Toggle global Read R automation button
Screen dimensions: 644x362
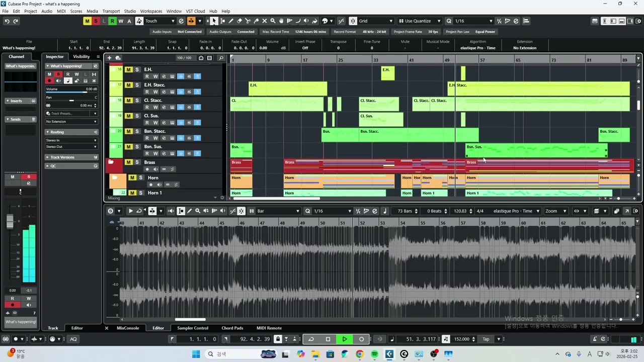pyautogui.click(x=112, y=21)
